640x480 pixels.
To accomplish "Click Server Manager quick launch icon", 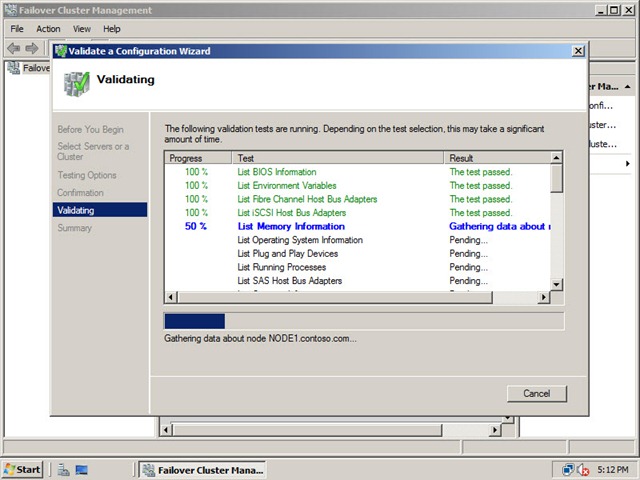I will point(63,470).
